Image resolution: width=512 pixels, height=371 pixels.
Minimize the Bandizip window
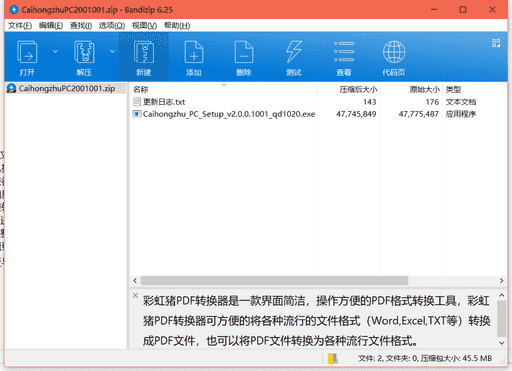pyautogui.click(x=434, y=10)
